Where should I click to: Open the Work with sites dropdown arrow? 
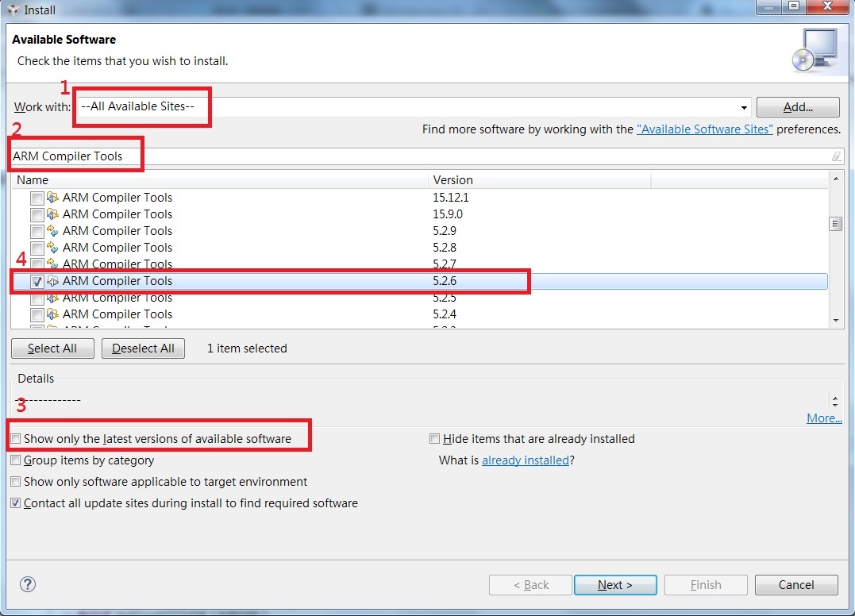[x=744, y=107]
